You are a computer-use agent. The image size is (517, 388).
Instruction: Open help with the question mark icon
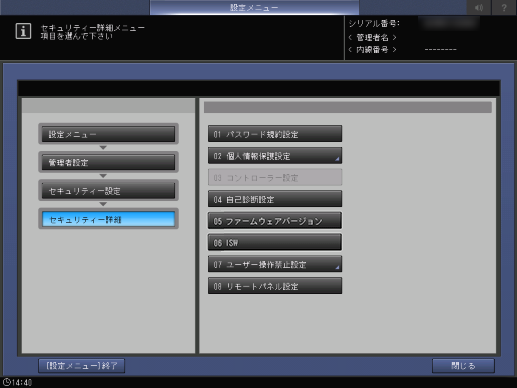[504, 7]
